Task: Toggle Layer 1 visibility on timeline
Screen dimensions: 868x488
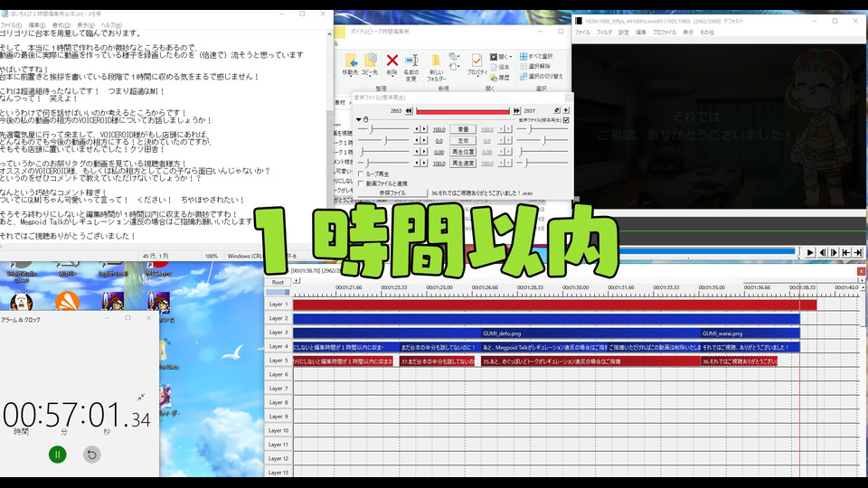Action: (278, 305)
